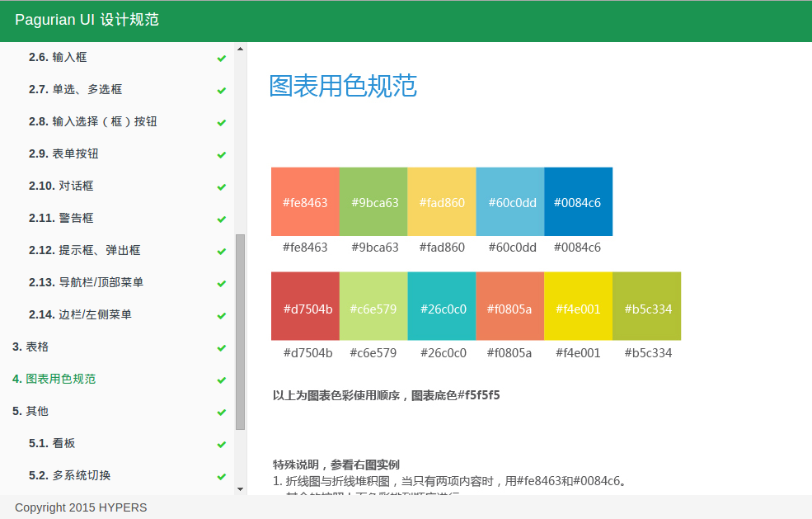The height and width of the screenshot is (519, 812).
Task: Click the bright yellow #f4e001 swatch
Action: 579,306
